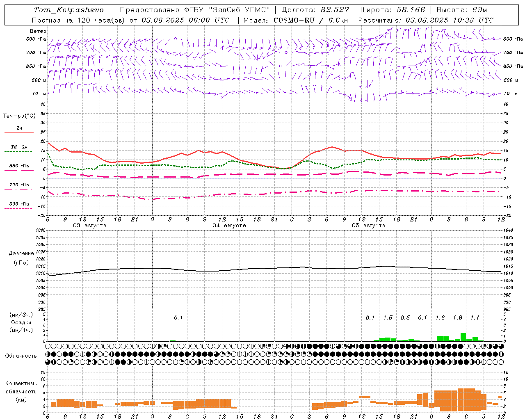Select the 1.9 precipitation amount
The height and width of the screenshot is (420, 525).
pyautogui.click(x=457, y=318)
